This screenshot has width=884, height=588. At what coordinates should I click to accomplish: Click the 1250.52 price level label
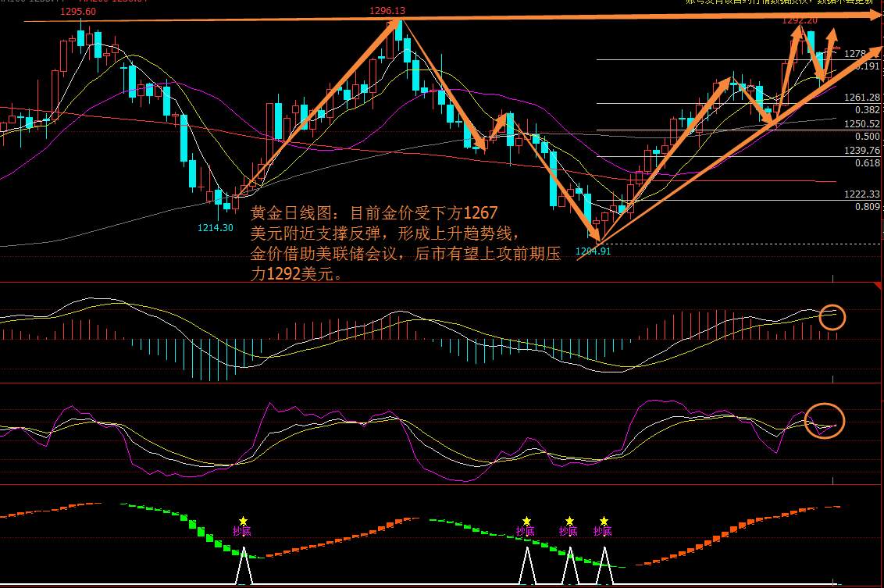click(x=862, y=124)
